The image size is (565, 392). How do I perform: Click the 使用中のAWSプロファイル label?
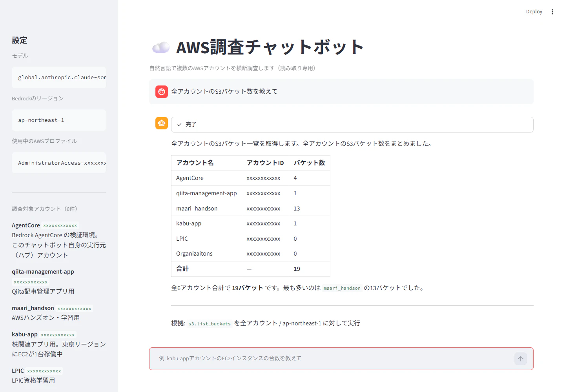click(x=44, y=141)
